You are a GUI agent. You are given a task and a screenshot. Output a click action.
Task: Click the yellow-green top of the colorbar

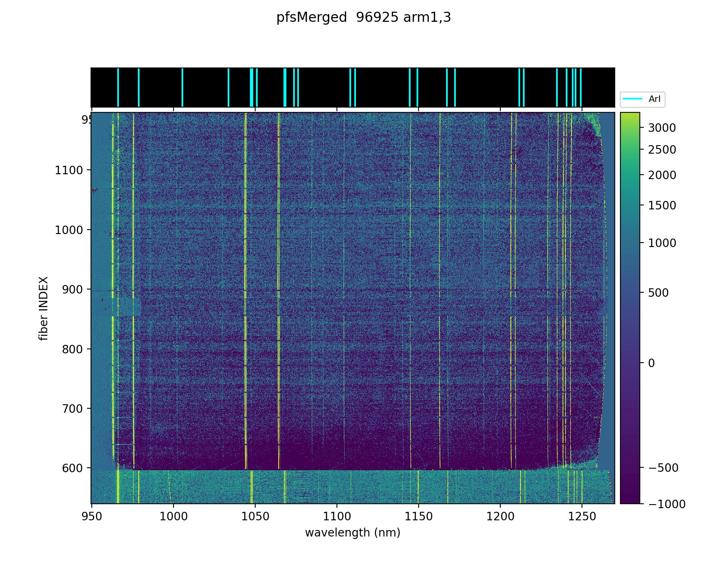pyautogui.click(x=630, y=116)
